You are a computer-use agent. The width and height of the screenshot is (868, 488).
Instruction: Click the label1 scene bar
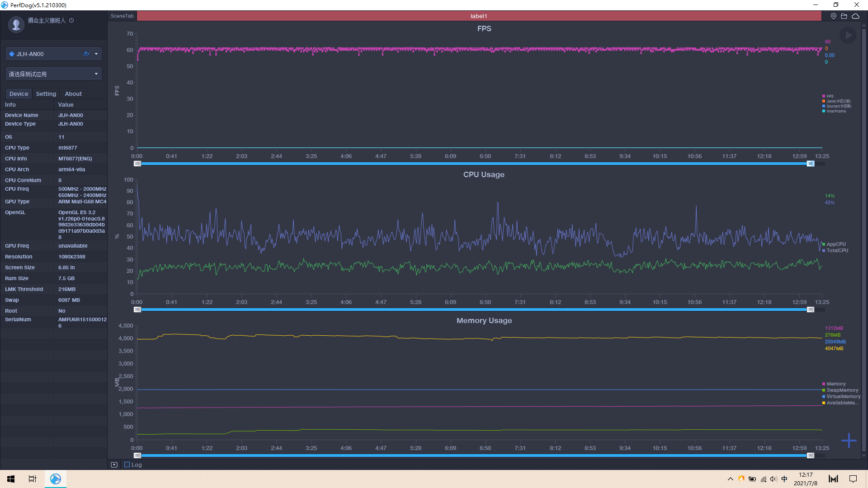click(479, 16)
